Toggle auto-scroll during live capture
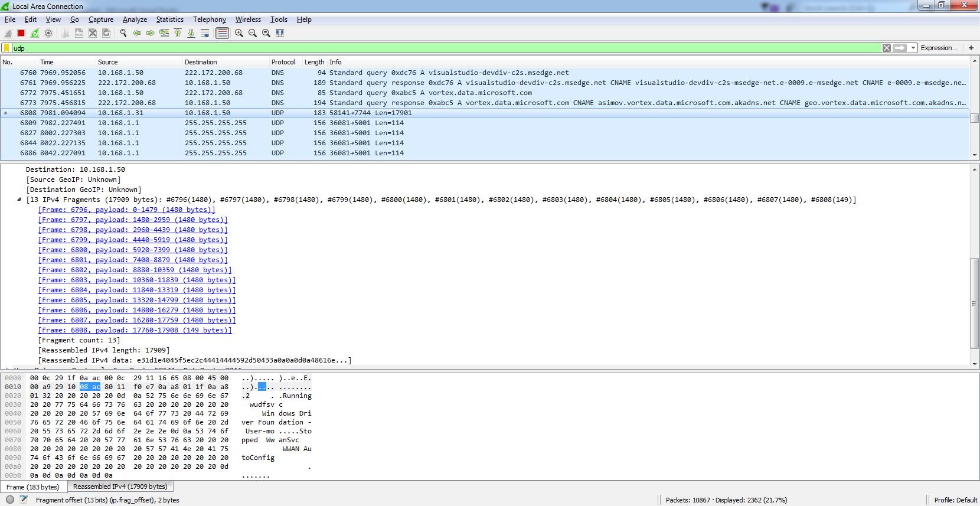 click(205, 34)
